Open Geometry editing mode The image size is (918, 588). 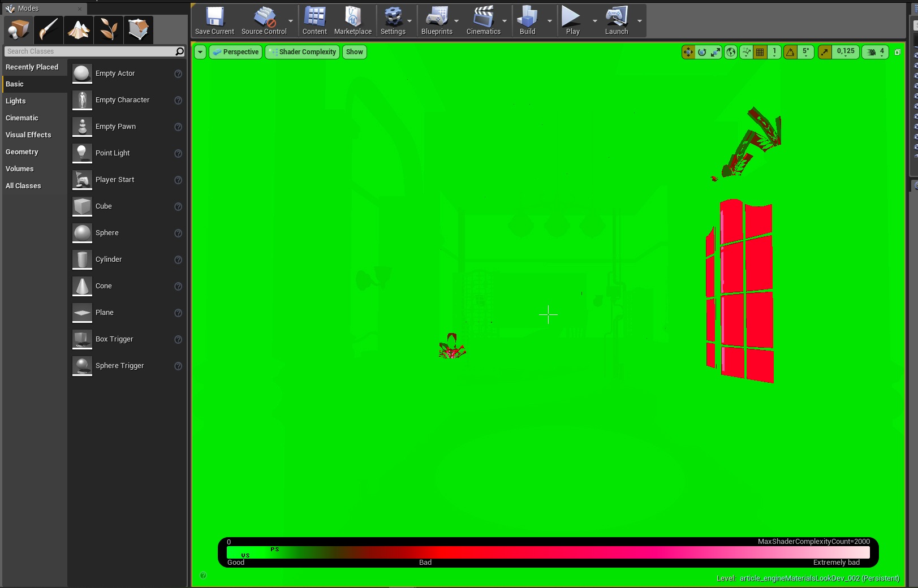(x=138, y=29)
